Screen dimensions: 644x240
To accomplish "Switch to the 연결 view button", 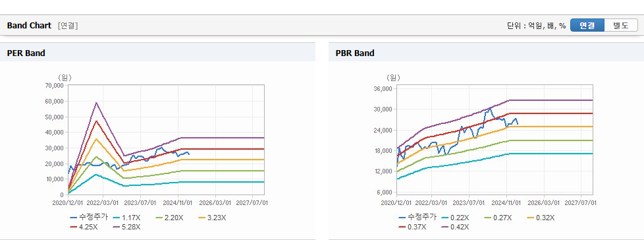I will tap(587, 25).
